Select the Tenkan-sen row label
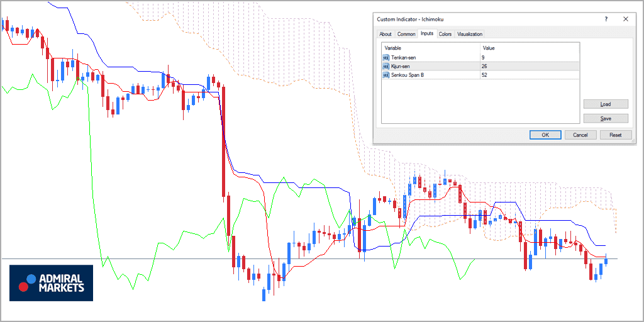The image size is (644, 322). (403, 57)
